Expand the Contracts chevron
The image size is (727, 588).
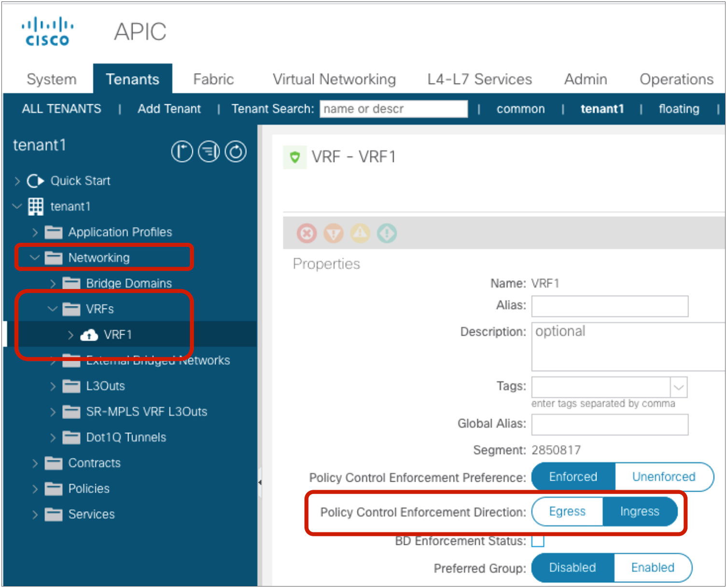[35, 464]
